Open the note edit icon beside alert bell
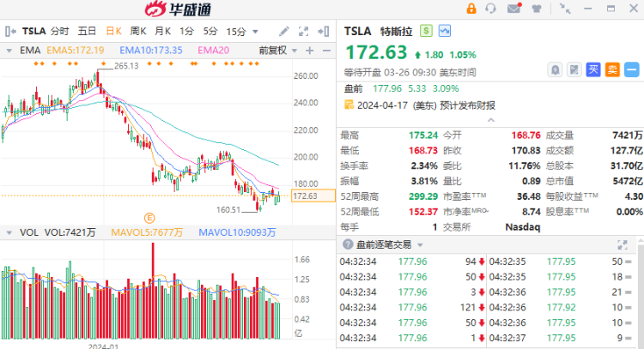 point(574,69)
